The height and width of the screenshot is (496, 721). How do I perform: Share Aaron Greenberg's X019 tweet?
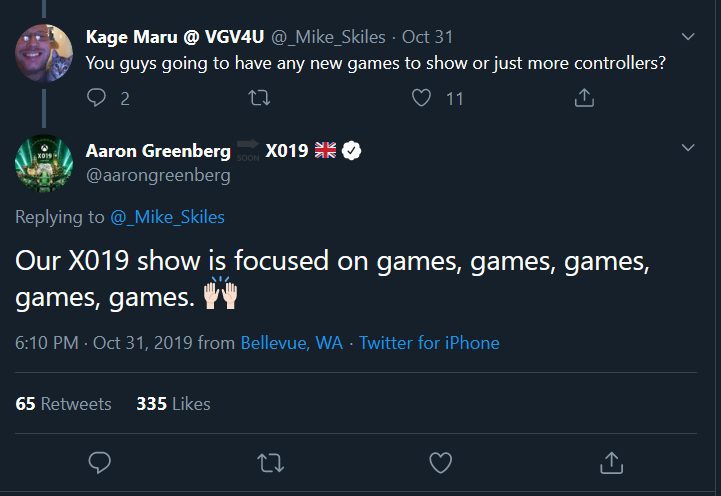point(612,462)
